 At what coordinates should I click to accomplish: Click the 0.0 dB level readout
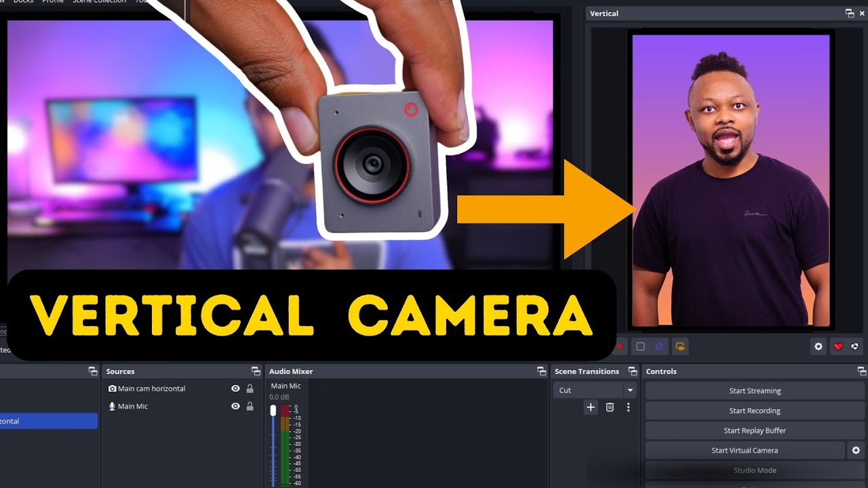(x=279, y=396)
